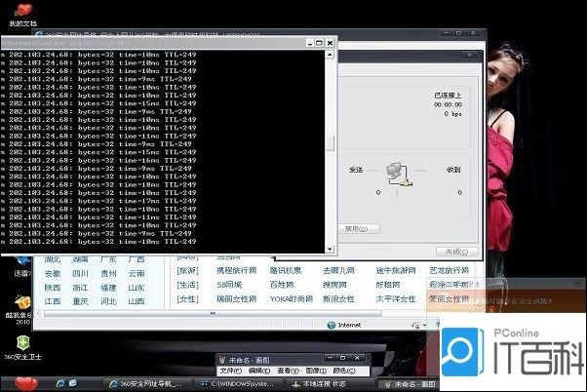Open 查看(V) menu in the Paint window

288,371
